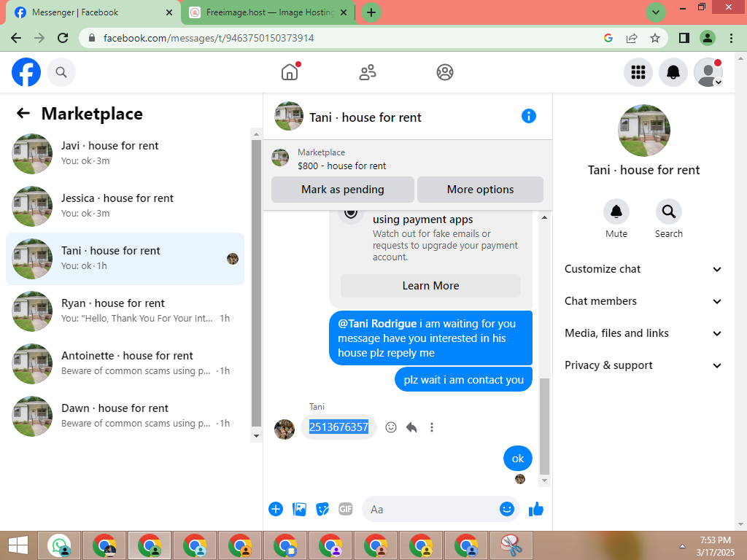Image resolution: width=747 pixels, height=560 pixels.
Task: Click the highlighted 2513676357 message
Action: (338, 427)
